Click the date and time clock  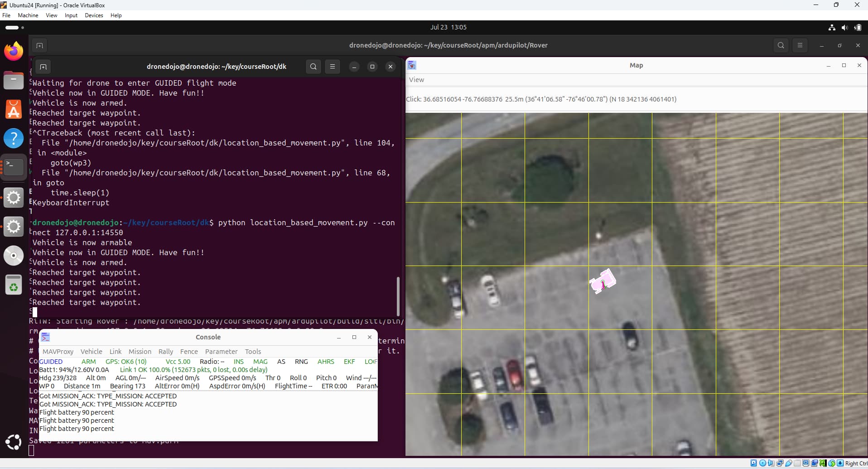pos(448,27)
